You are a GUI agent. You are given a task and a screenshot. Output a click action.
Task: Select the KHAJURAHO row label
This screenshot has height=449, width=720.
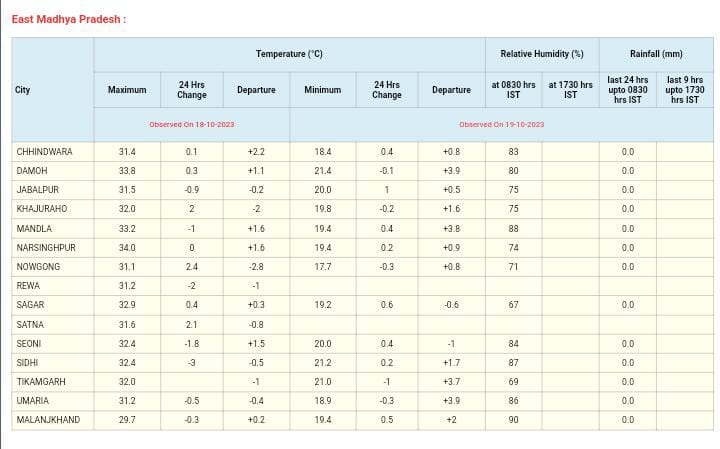42,209
